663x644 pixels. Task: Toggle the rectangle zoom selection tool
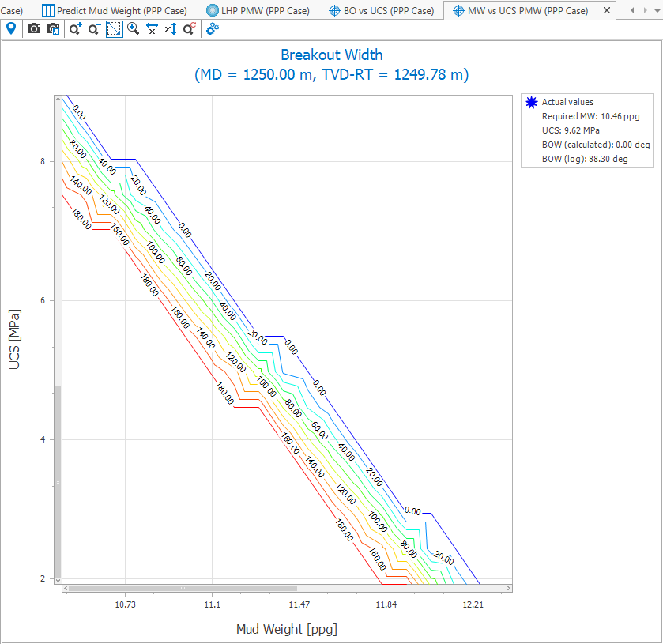click(114, 28)
